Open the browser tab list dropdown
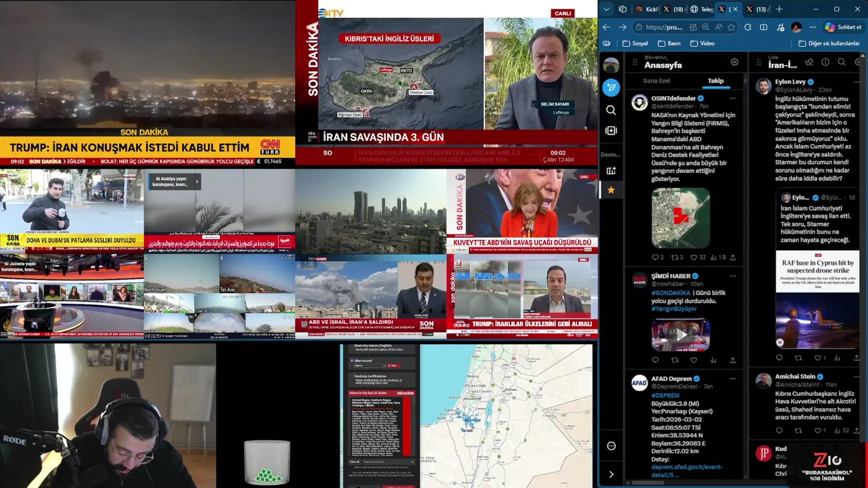This screenshot has height=488, width=868. (606, 9)
